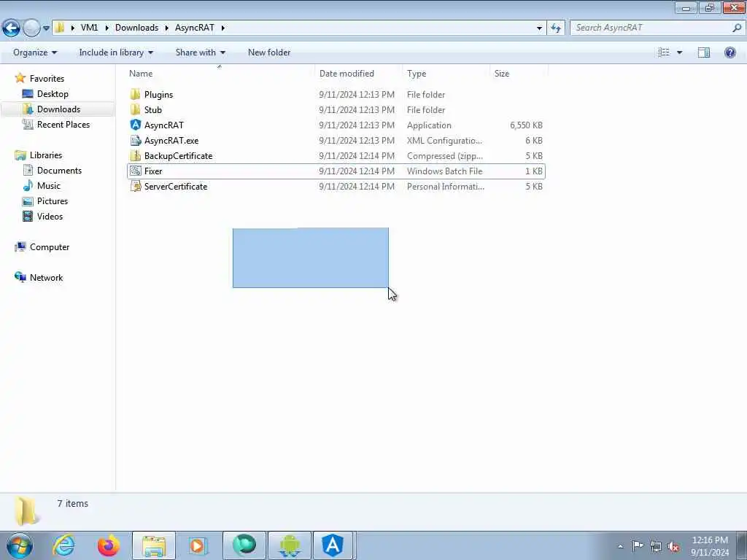This screenshot has width=747, height=560.
Task: Open Recent Places in navigation pane
Action: [x=63, y=124]
